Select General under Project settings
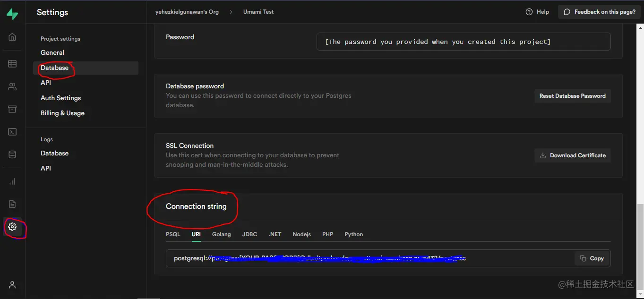644x299 pixels. 52,52
